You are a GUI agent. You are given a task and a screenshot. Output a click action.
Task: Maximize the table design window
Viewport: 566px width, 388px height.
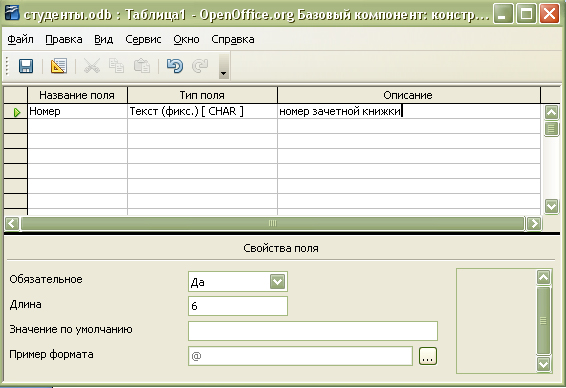[526, 14]
